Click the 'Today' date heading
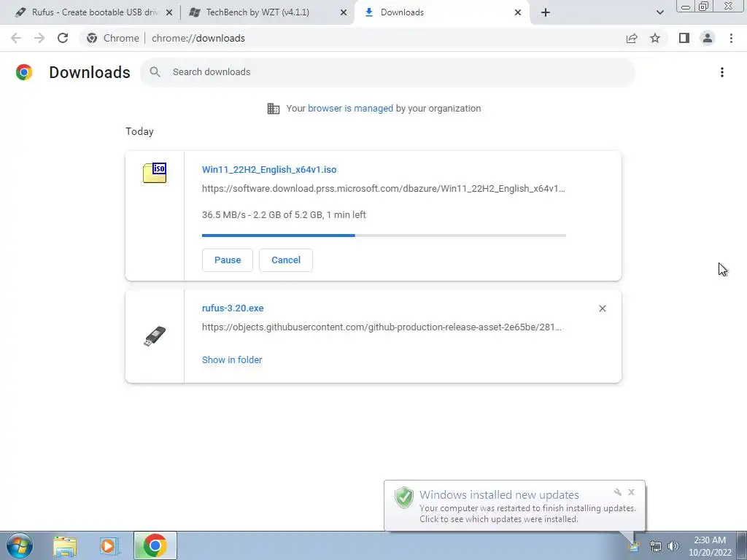 139,131
